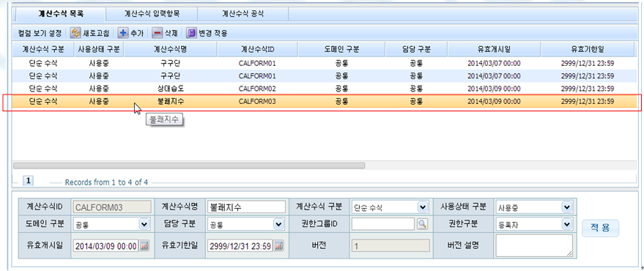Sort by the 사용상태 구분 column header
Screen dimensions: 644x271
click(99, 50)
